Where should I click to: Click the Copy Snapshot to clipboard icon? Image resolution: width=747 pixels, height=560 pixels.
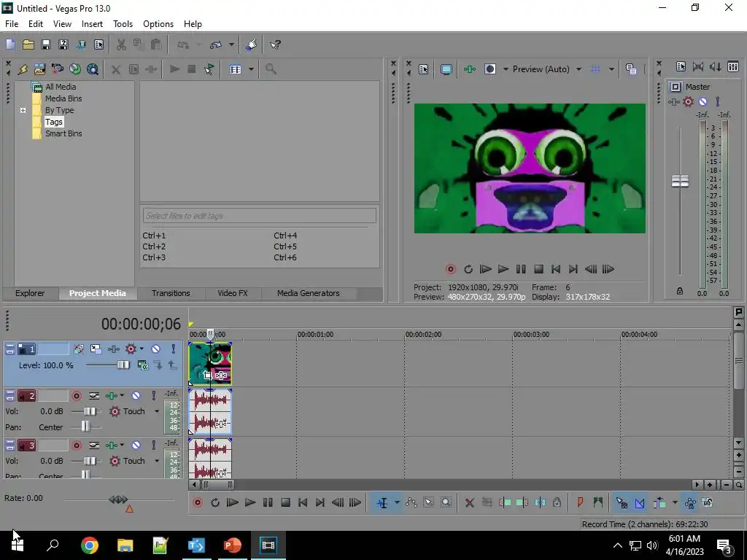pyautogui.click(x=631, y=69)
